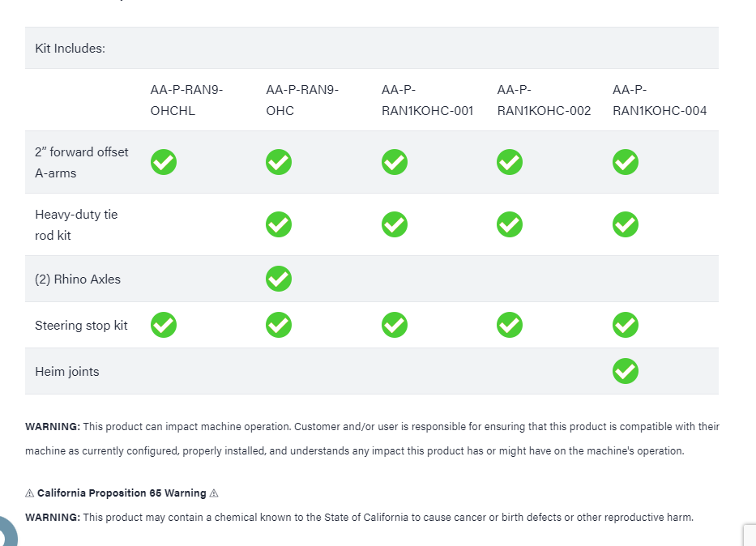The height and width of the screenshot is (546, 756).
Task: Click steering stop checkmark under AA-P-RAN9-OHCHL
Action: [164, 325]
